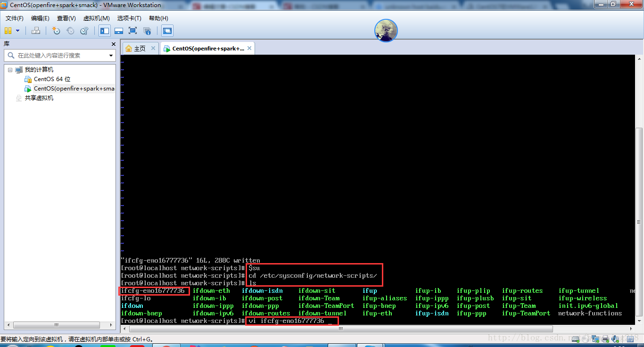Switch to the 主页 tab
Image resolution: width=644 pixels, height=347 pixels.
[140, 49]
